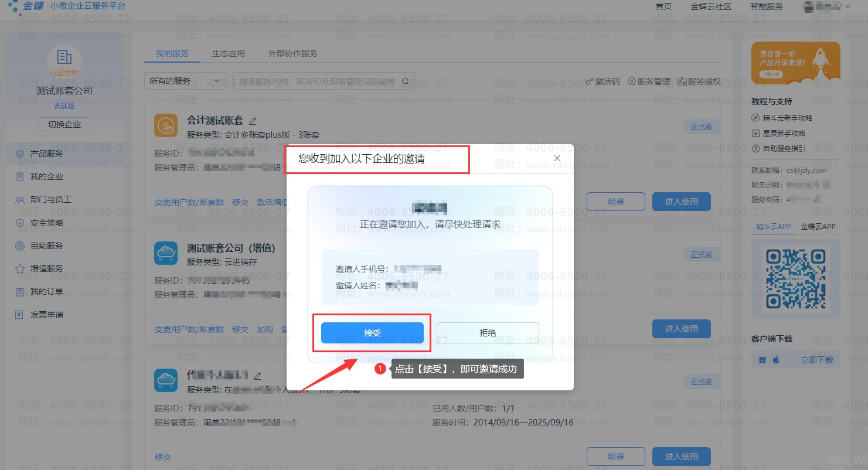Image resolution: width=868 pixels, height=470 pixels.
Task: Click the 激活码 key icon
Action: coord(590,81)
